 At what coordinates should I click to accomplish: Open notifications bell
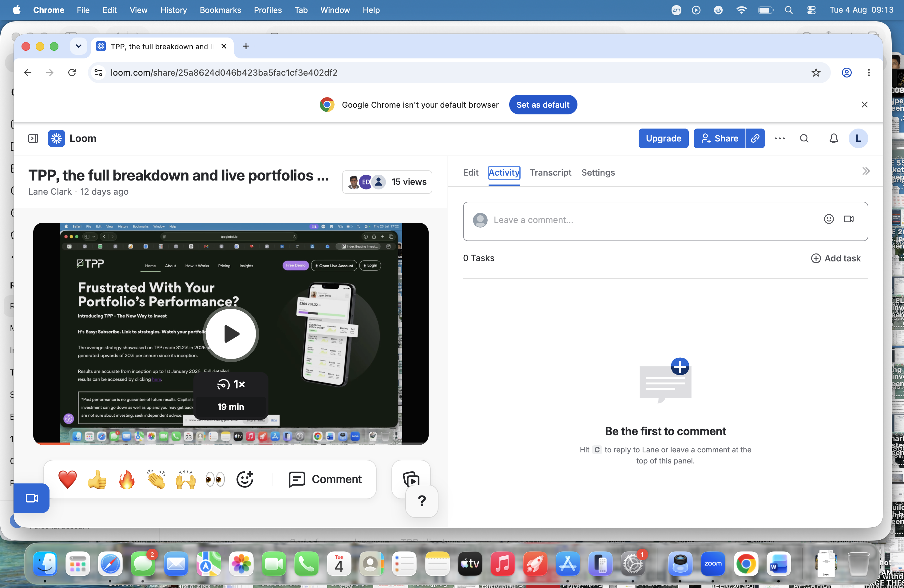pos(833,138)
